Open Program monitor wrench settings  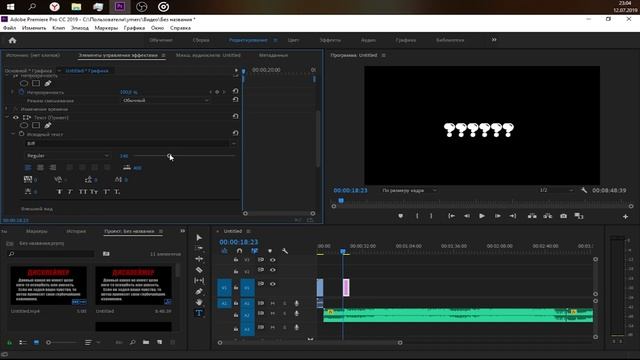click(584, 190)
